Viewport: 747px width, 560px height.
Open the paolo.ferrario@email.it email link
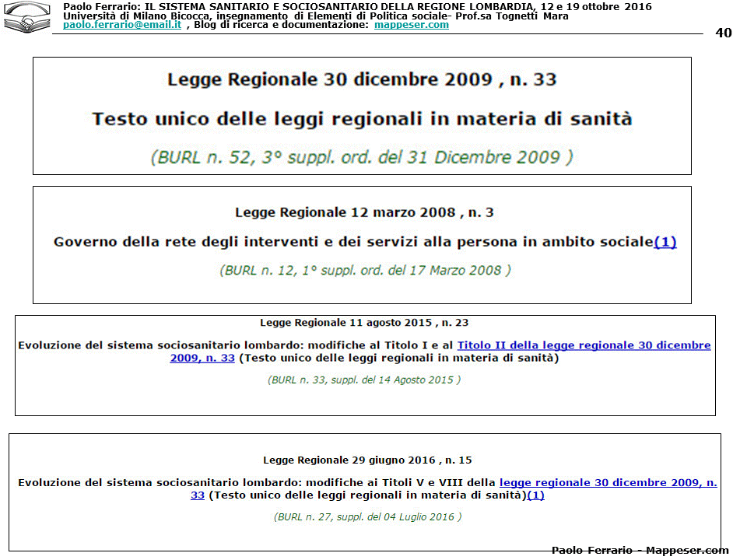tap(122, 25)
